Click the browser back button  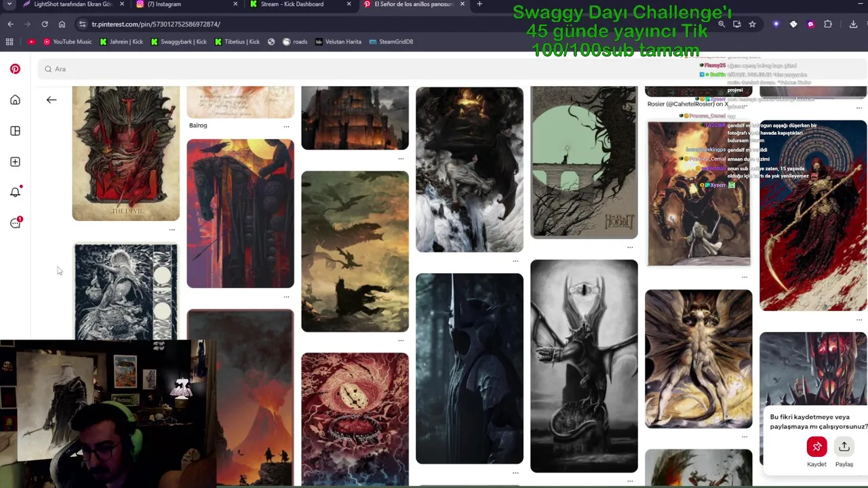pyautogui.click(x=10, y=24)
